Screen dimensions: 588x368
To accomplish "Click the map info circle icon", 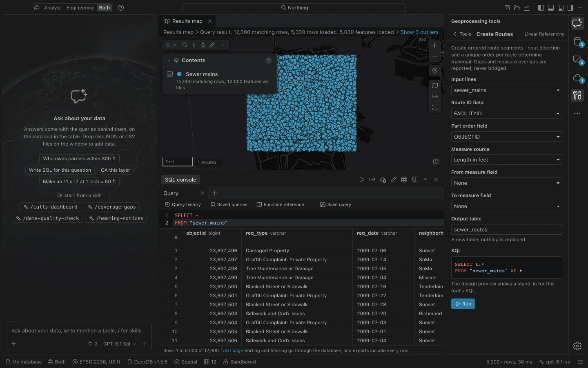I will pos(436,162).
